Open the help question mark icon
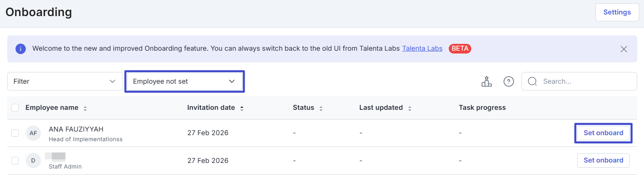The image size is (644, 177). click(509, 81)
